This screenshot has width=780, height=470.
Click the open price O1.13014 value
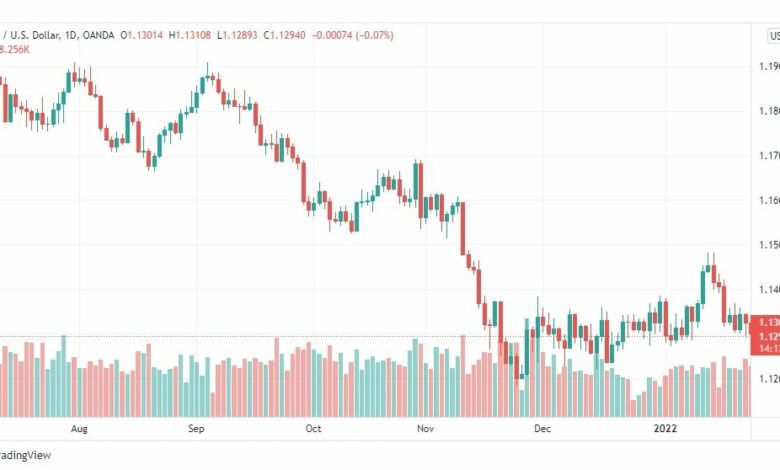pyautogui.click(x=142, y=35)
